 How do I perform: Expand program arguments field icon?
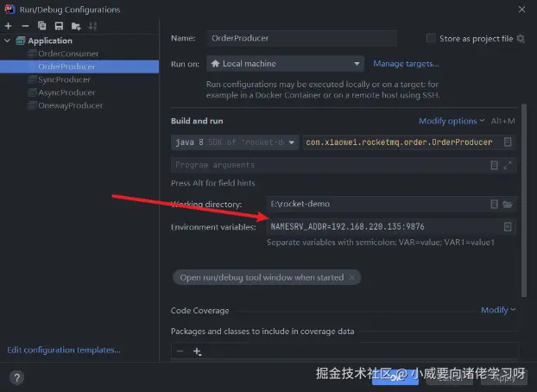point(508,165)
